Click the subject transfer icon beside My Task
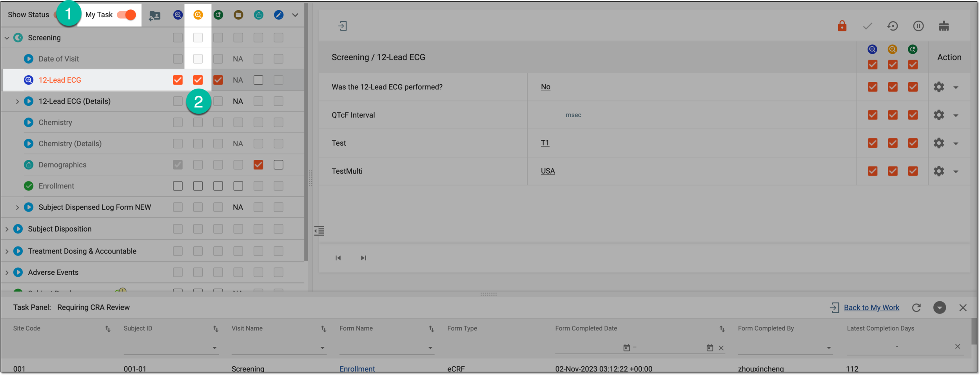The height and width of the screenshot is (375, 980). point(155,16)
